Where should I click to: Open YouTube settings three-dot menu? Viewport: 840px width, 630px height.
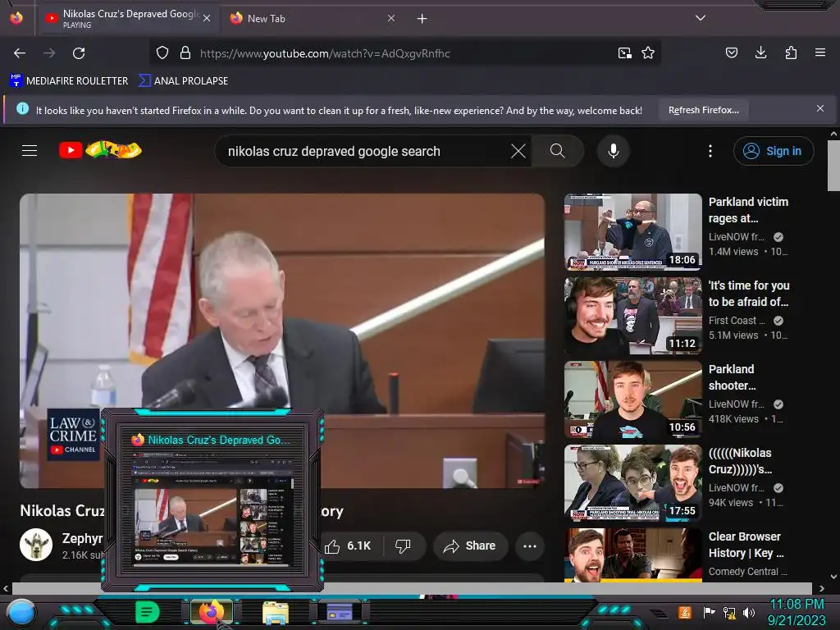(x=710, y=151)
